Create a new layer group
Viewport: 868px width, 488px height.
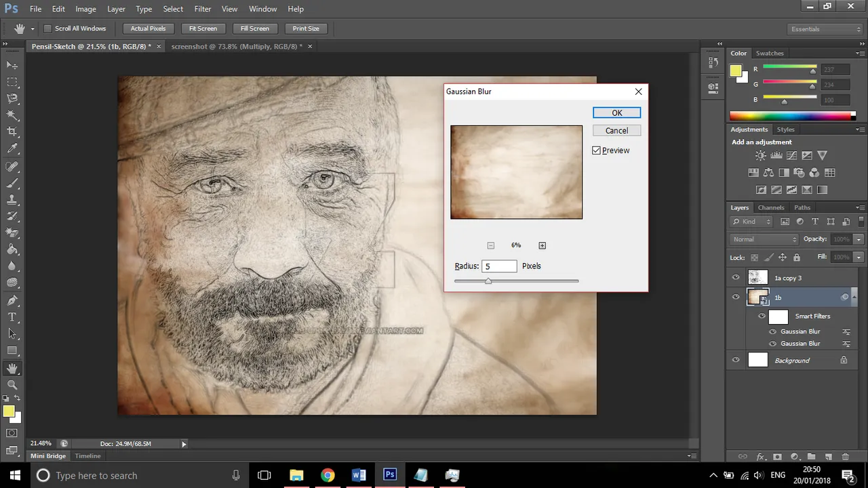(x=811, y=457)
